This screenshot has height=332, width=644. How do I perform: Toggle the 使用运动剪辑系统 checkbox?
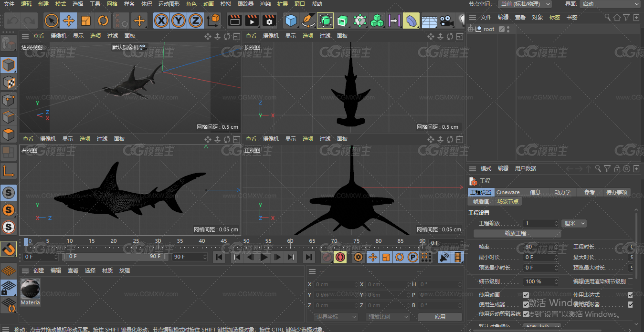tap(526, 314)
